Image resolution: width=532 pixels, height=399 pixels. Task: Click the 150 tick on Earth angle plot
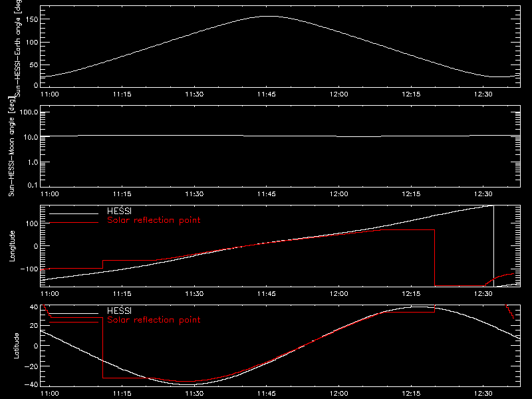coord(33,19)
